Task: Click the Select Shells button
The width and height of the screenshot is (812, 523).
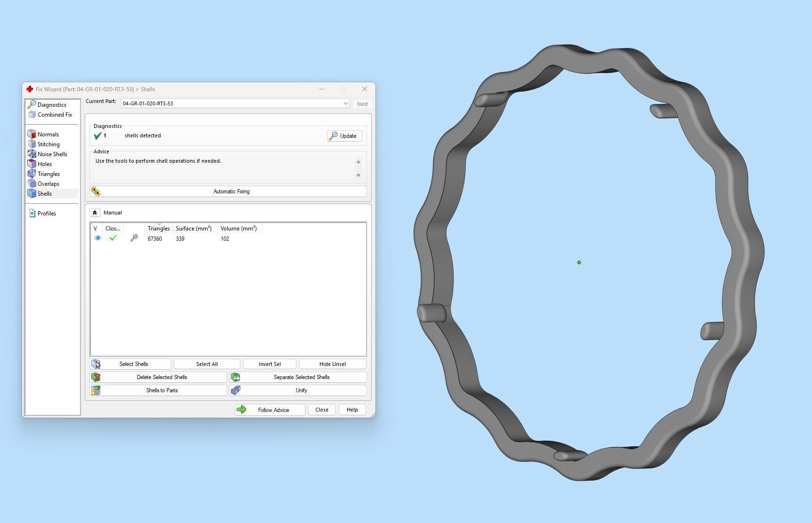Action: 130,364
